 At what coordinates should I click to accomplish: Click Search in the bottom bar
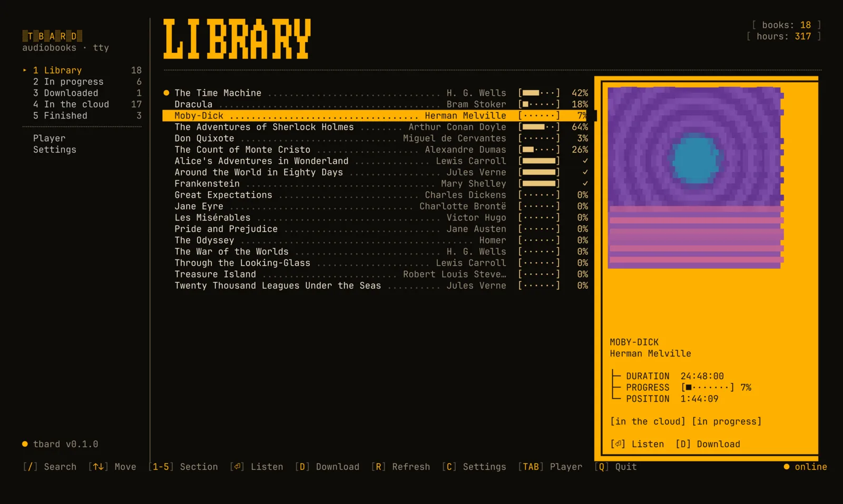point(50,467)
